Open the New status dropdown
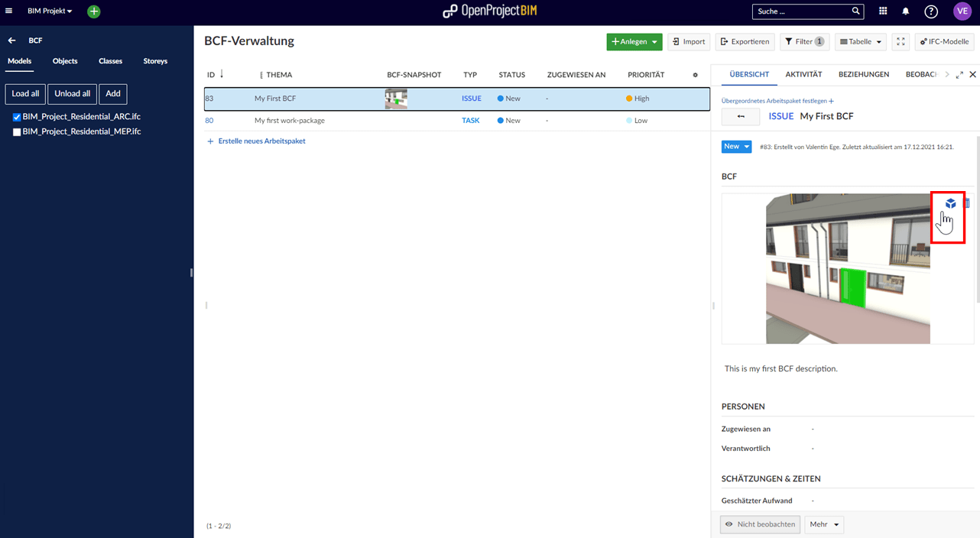 (736, 147)
